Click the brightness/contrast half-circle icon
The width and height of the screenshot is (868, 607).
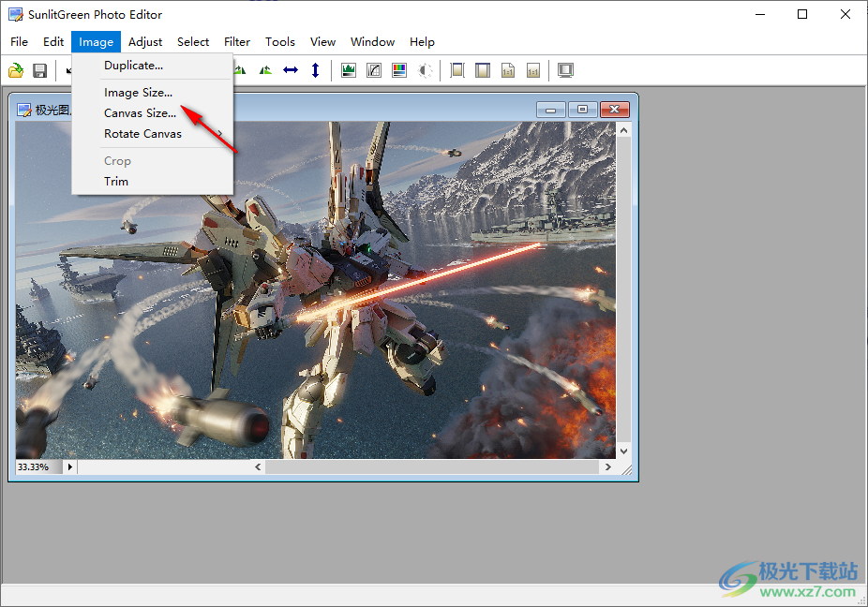click(x=425, y=70)
